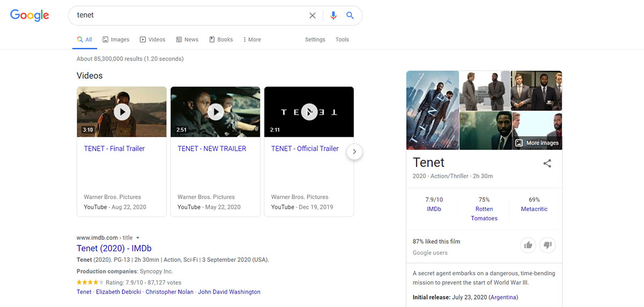The width and height of the screenshot is (644, 307).
Task: Play the TENET Final Trailer video
Action: pyautogui.click(x=122, y=112)
